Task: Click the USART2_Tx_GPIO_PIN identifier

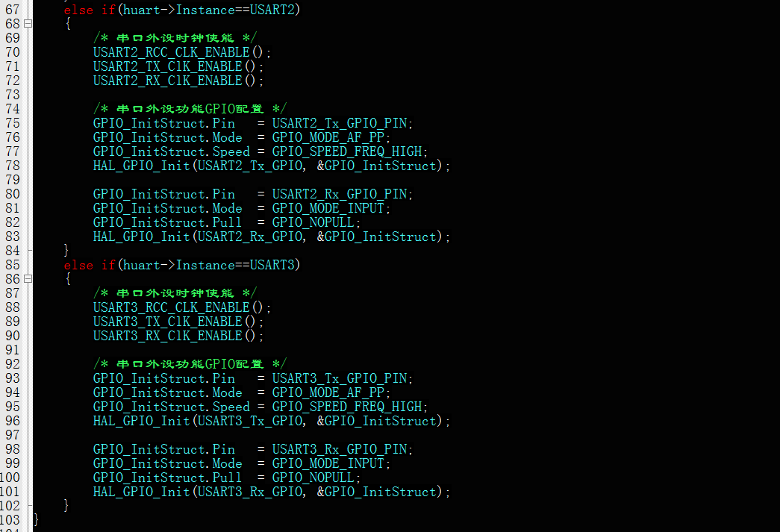Action: tap(340, 123)
